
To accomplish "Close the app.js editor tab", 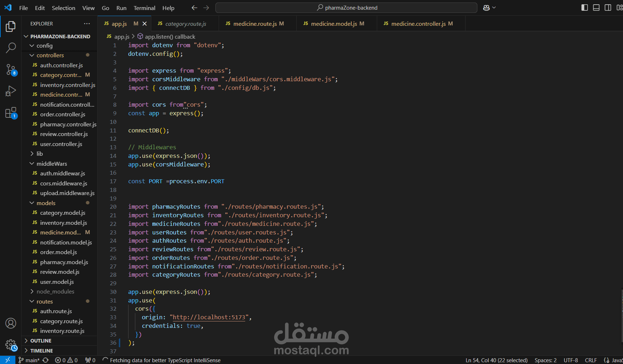I will [x=145, y=24].
